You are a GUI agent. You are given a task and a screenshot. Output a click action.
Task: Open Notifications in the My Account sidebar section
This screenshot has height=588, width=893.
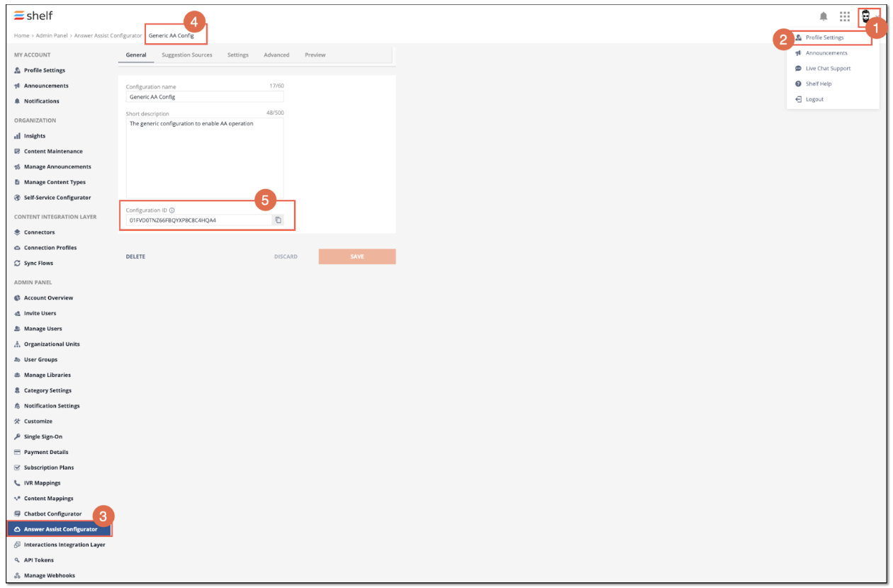(x=42, y=101)
